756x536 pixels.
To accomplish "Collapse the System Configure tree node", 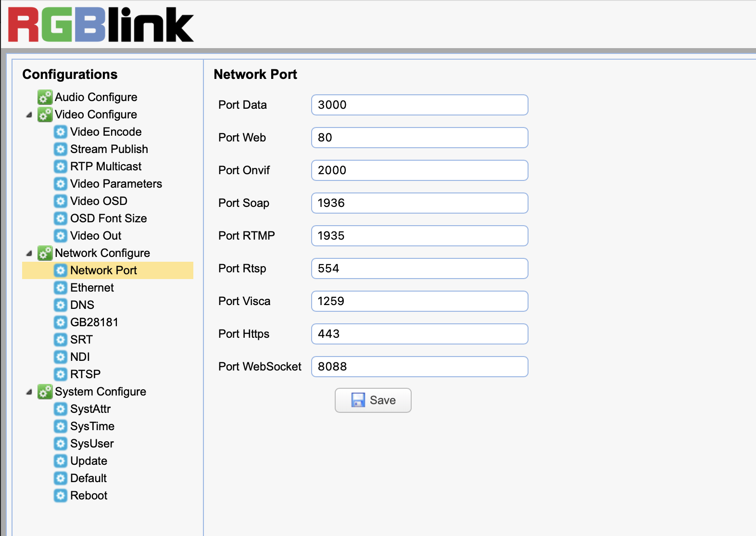I will 29,392.
